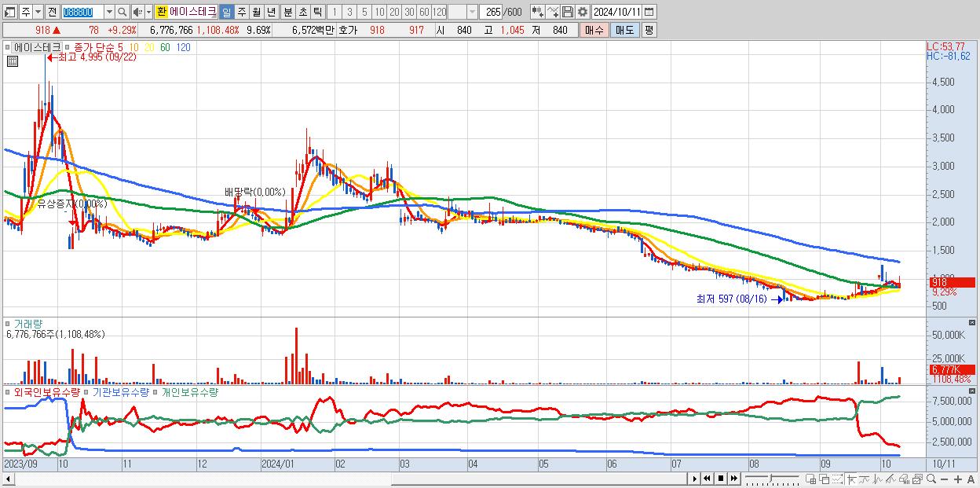Viewport: 980px width, 488px height.
Task: Select the 120 interval button
Action: (x=440, y=12)
